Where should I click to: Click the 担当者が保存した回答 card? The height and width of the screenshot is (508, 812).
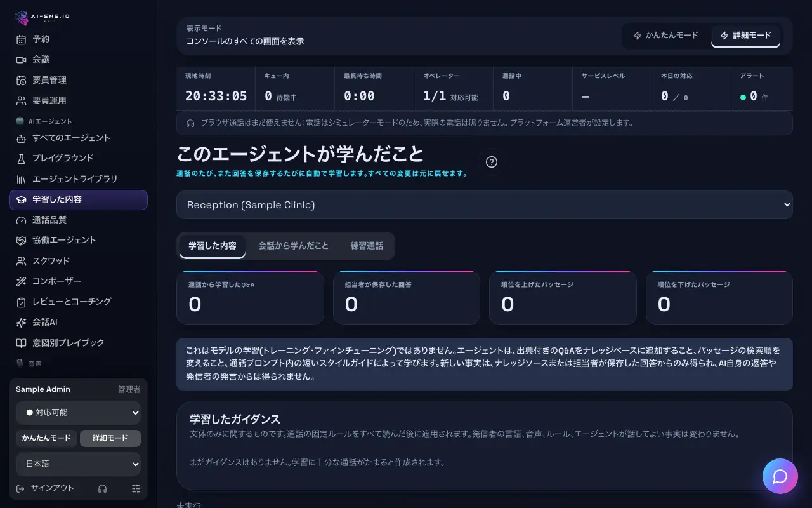pyautogui.click(x=407, y=298)
